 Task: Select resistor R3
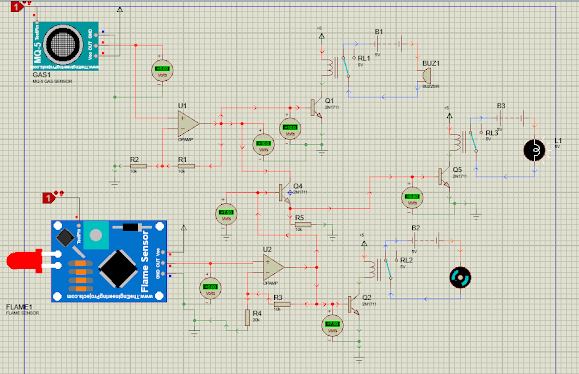pyautogui.click(x=282, y=304)
